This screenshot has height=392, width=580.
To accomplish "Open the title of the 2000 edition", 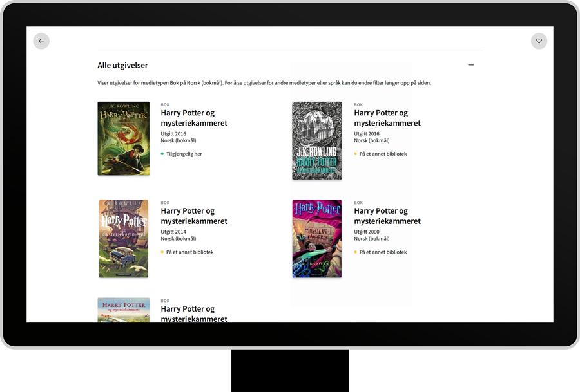I will click(387, 216).
